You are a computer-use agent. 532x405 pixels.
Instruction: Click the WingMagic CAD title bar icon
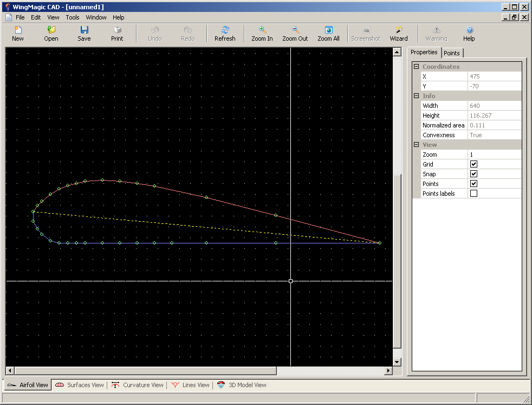pyautogui.click(x=8, y=7)
